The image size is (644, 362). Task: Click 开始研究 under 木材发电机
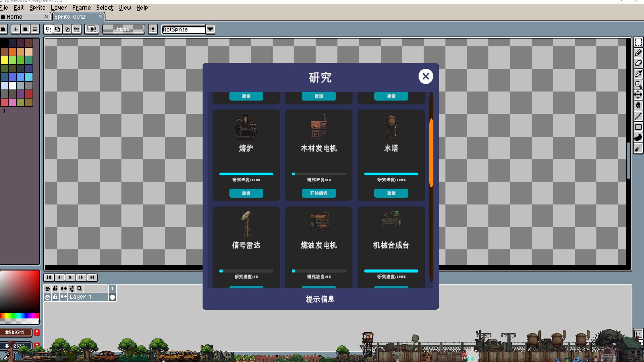[x=319, y=193]
